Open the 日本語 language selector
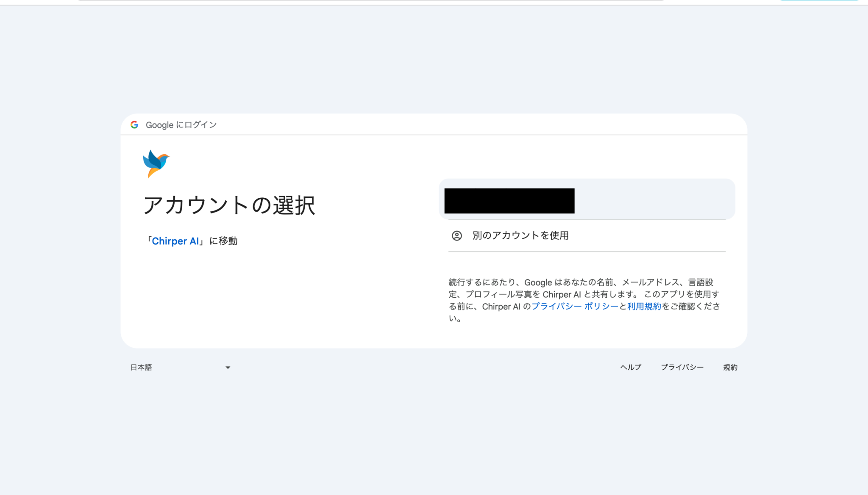Screen dimensions: 868x495 pos(141,367)
